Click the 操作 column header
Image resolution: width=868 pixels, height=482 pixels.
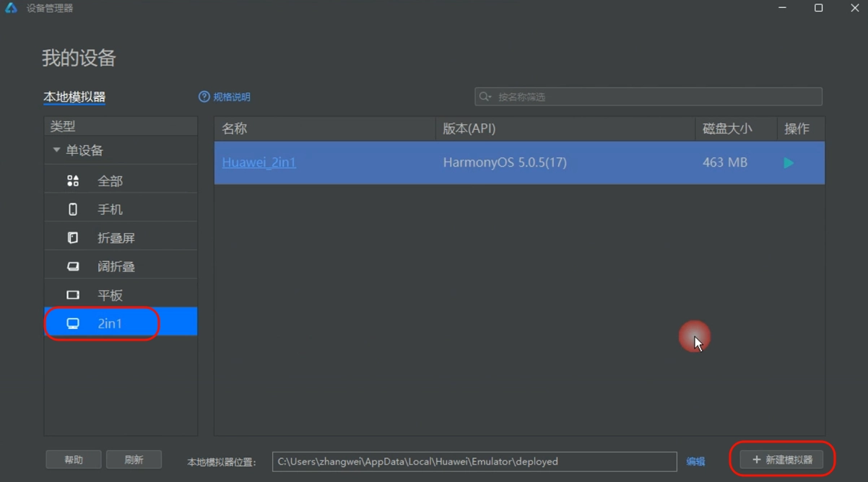tap(801, 128)
